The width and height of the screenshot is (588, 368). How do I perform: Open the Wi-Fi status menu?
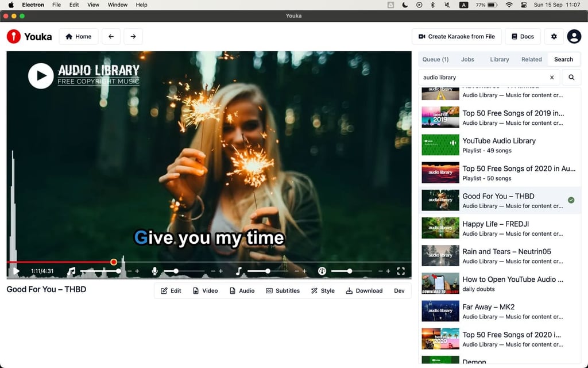[x=509, y=5]
